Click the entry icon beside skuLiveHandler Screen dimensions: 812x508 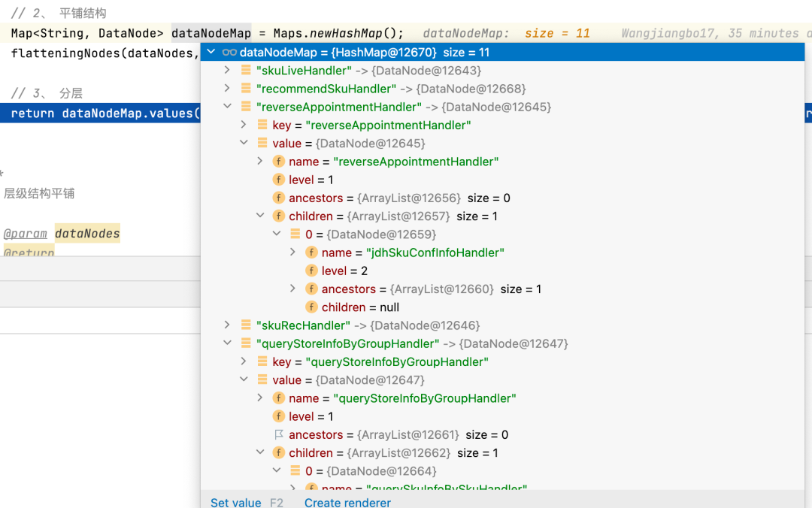point(245,71)
